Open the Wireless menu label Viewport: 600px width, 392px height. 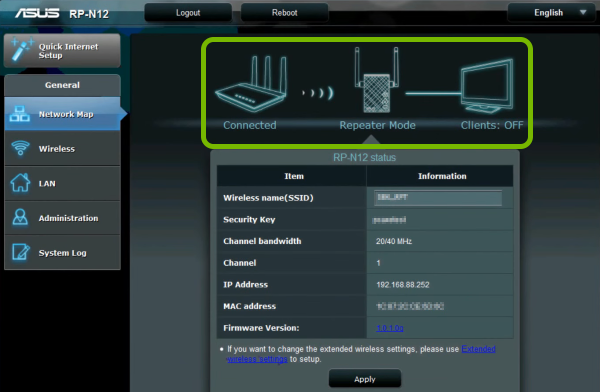pyautogui.click(x=57, y=149)
